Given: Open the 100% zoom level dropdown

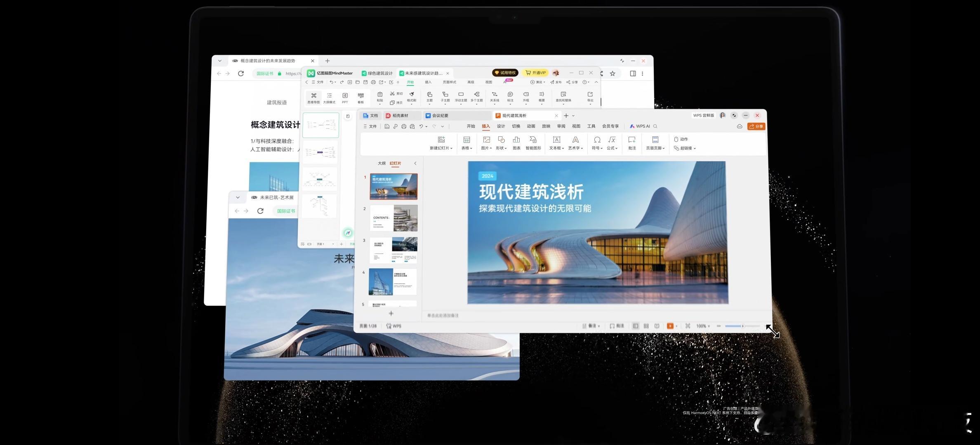Looking at the screenshot, I should (703, 326).
